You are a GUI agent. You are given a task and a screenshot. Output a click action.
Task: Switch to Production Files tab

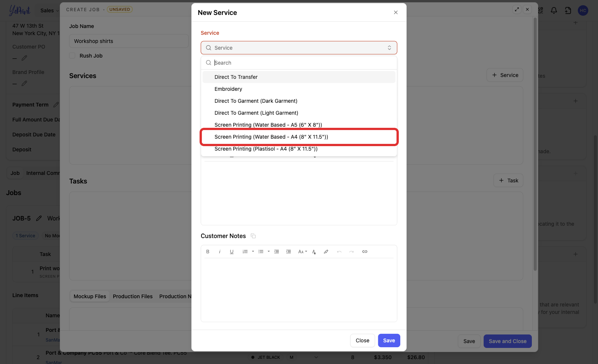(x=133, y=296)
